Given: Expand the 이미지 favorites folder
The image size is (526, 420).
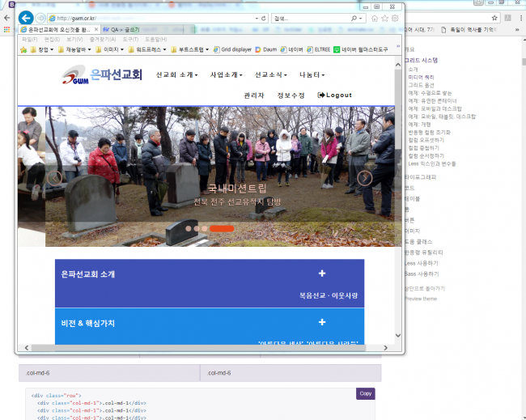Looking at the screenshot, I should pos(110,49).
